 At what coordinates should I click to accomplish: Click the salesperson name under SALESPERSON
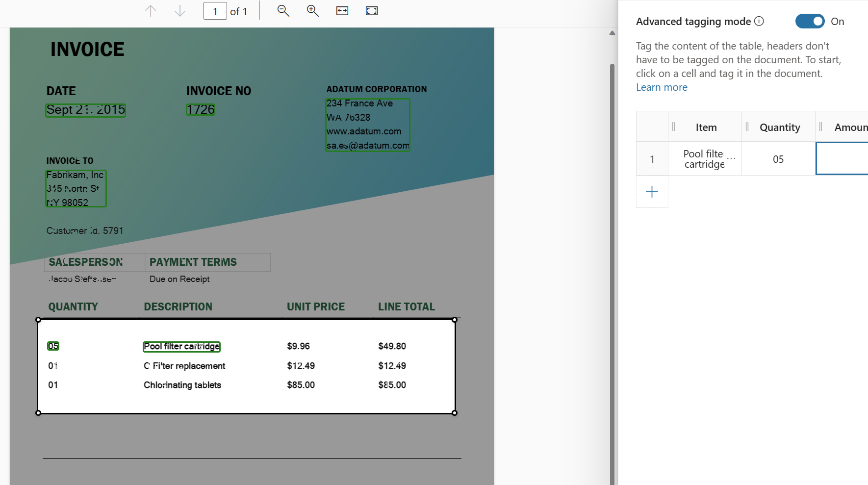(x=82, y=279)
